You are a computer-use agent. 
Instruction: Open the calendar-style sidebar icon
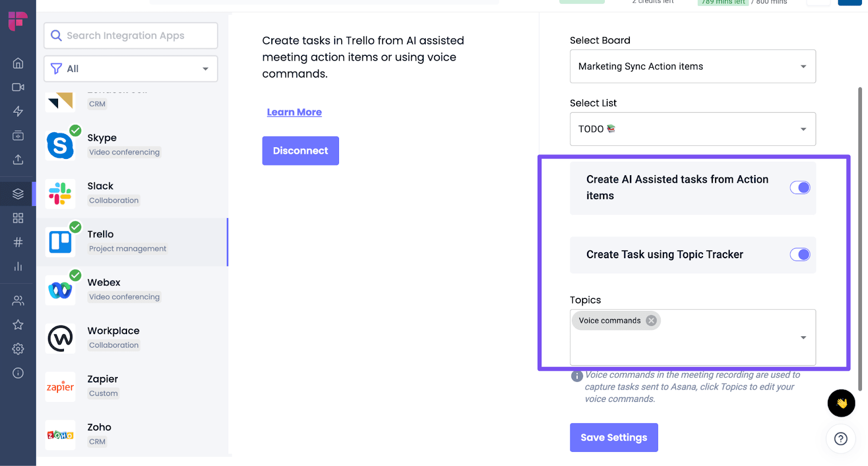point(18,136)
